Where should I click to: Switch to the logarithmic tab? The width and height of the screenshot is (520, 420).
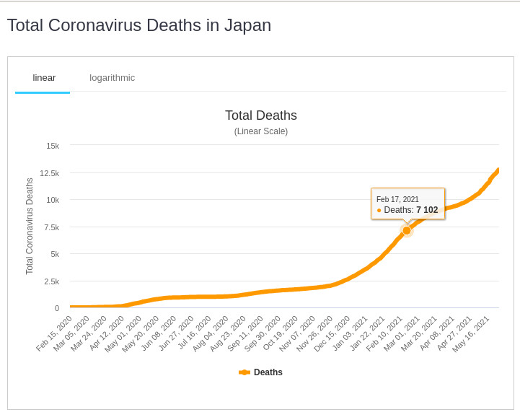tap(112, 78)
